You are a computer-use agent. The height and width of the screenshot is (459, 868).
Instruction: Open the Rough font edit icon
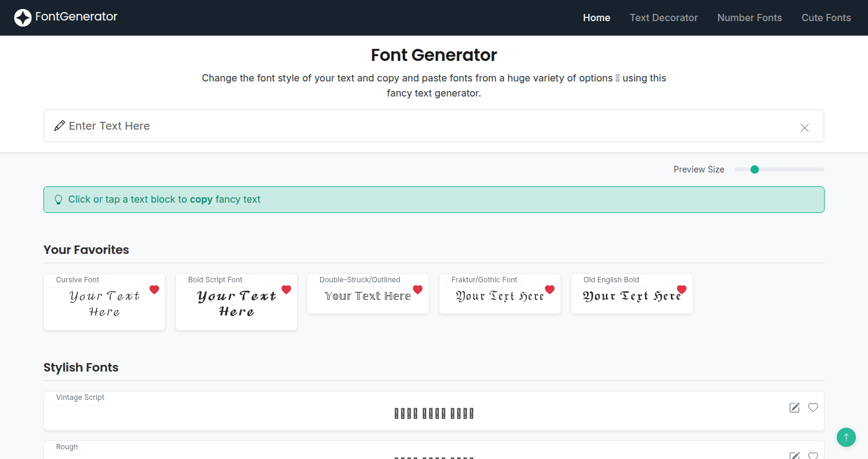794,456
